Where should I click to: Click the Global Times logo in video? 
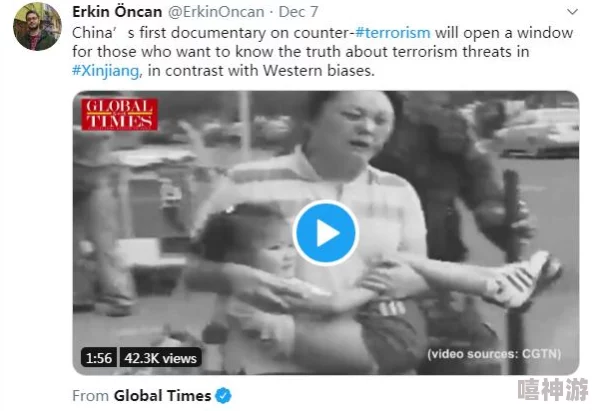coord(119,114)
